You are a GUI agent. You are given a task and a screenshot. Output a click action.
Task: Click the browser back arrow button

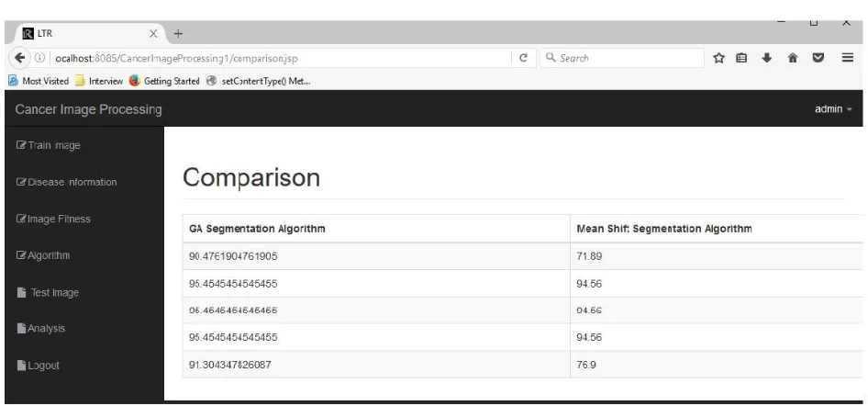19,58
